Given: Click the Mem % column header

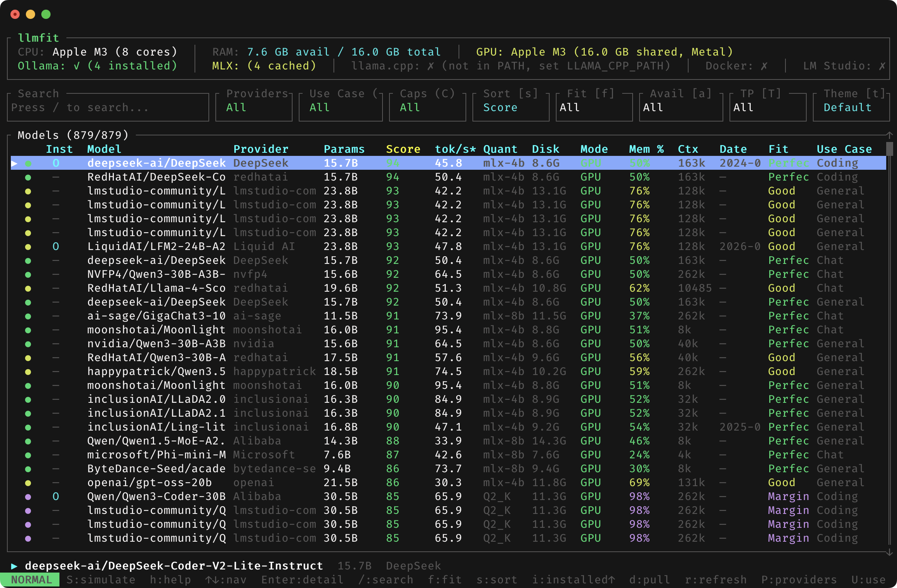Looking at the screenshot, I should (x=647, y=149).
